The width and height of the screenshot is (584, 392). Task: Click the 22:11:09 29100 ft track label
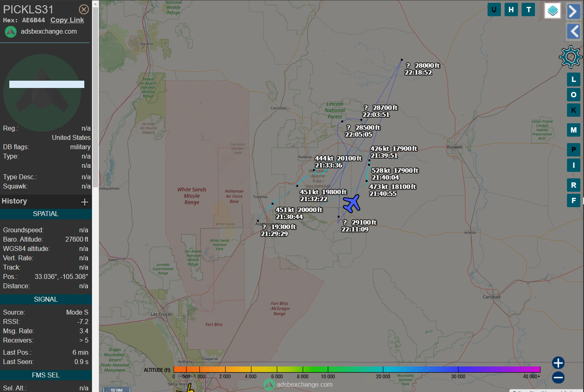point(359,226)
